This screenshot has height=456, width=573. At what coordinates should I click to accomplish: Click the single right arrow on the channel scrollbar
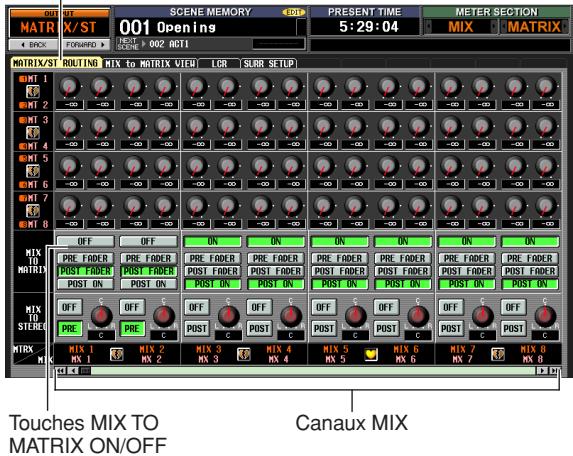(x=542, y=371)
